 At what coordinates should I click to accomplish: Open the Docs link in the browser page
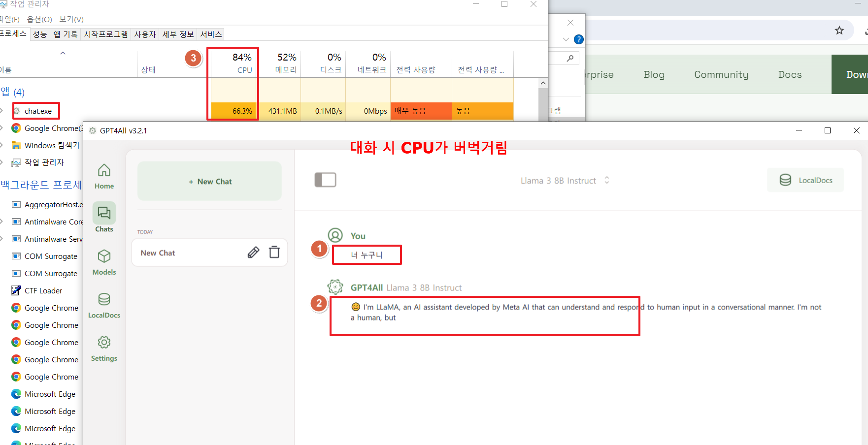pyautogui.click(x=790, y=74)
